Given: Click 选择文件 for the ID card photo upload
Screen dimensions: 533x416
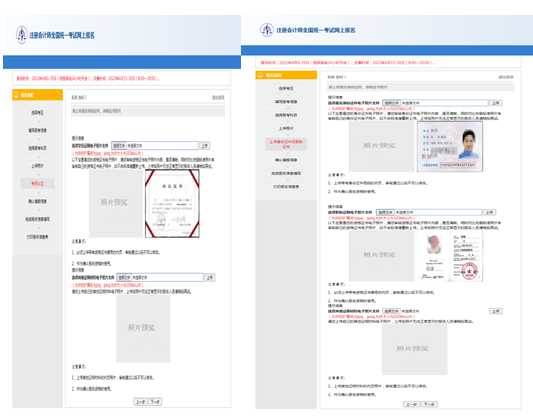Looking at the screenshot, I should point(391,103).
